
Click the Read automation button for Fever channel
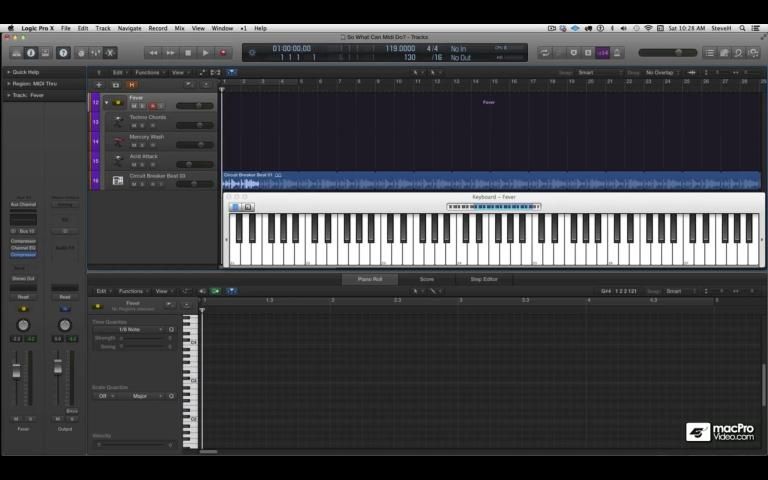click(x=23, y=297)
